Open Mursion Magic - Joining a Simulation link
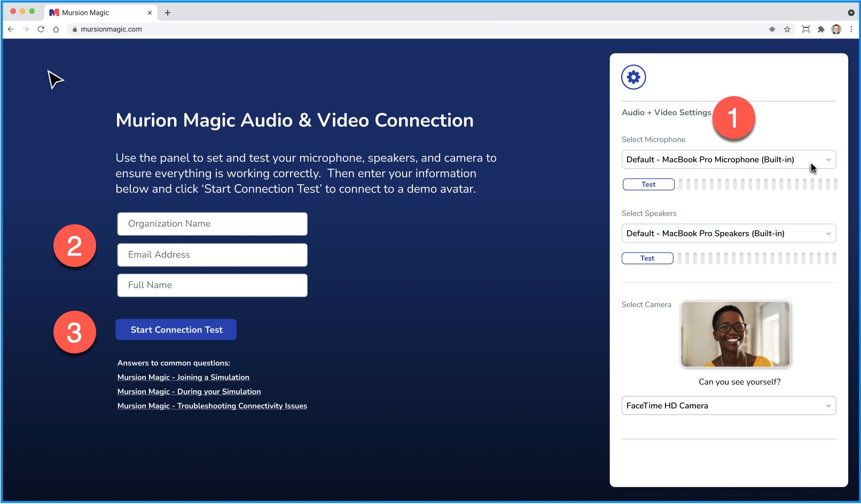Image resolution: width=861 pixels, height=504 pixels. coord(183,377)
